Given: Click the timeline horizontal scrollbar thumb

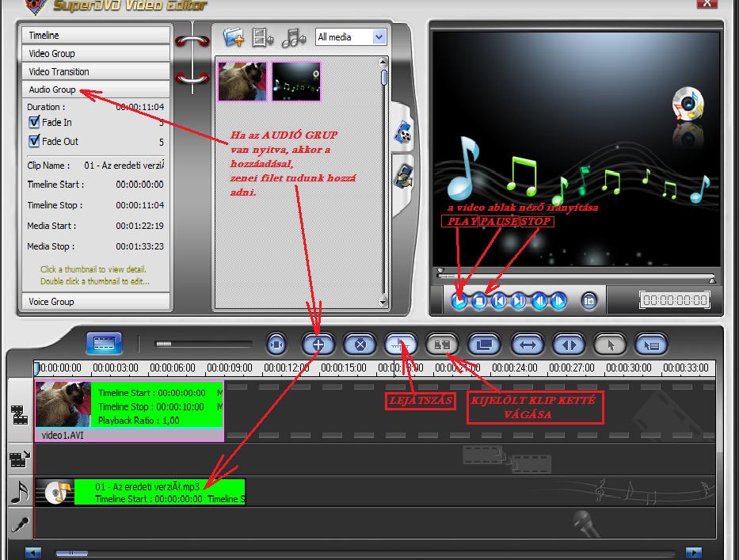Looking at the screenshot, I should pyautogui.click(x=71, y=553).
